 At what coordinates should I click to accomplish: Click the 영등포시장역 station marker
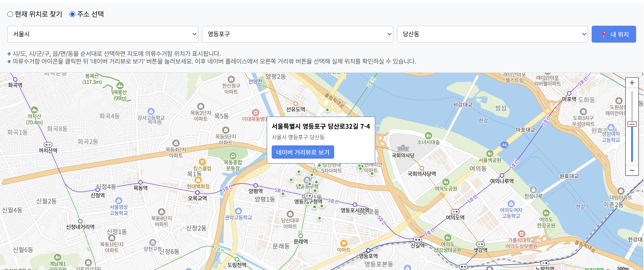coord(355,205)
